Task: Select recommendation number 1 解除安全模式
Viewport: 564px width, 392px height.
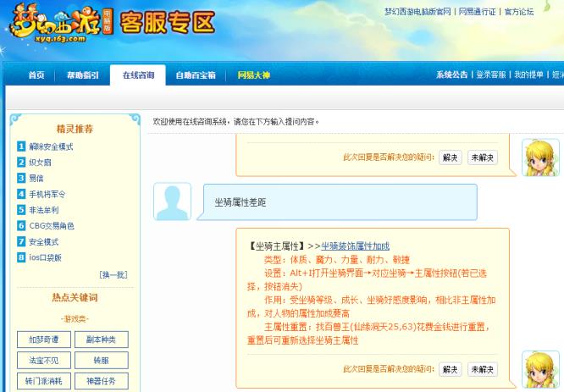Action: pos(51,146)
